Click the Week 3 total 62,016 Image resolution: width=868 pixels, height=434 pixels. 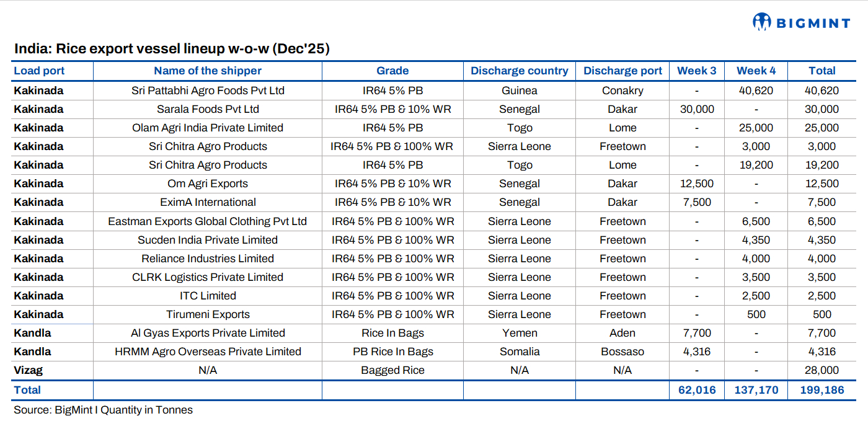[x=696, y=390]
